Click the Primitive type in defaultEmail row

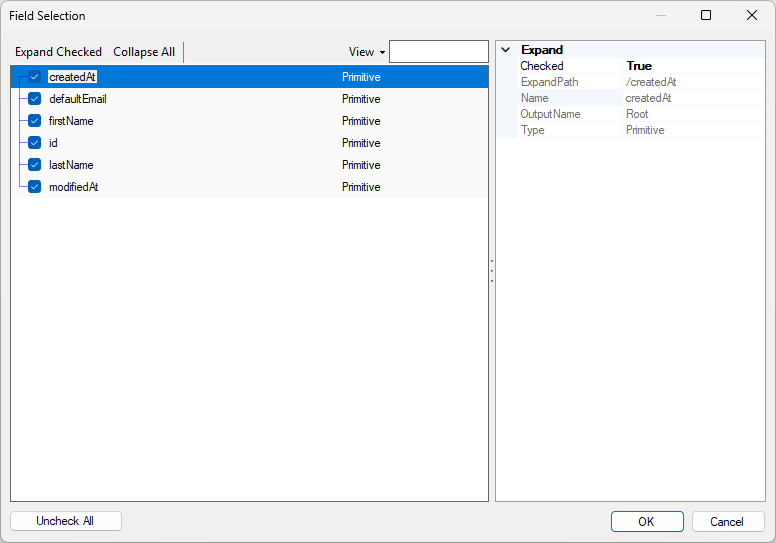pyautogui.click(x=361, y=99)
